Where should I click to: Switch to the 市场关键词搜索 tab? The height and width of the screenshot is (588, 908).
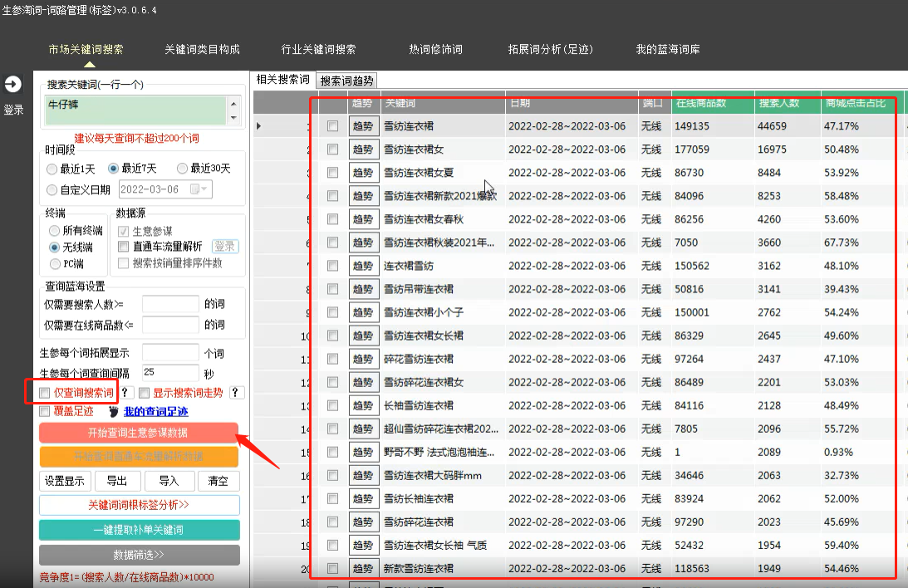coord(86,49)
